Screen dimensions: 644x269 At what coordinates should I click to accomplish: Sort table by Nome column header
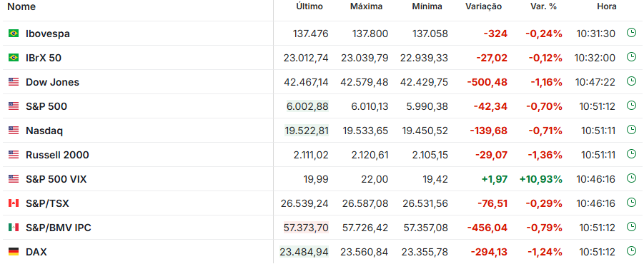coord(21,7)
